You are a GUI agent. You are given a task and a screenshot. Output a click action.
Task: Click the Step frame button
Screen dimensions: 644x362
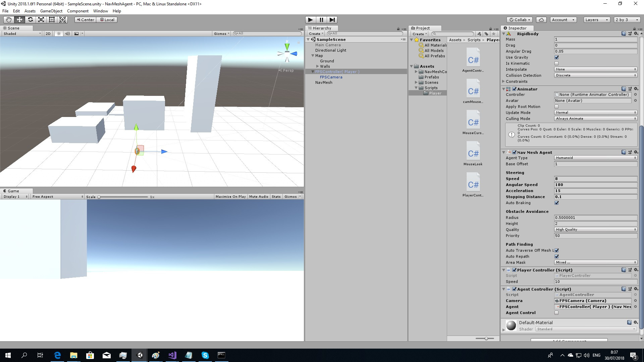tap(332, 20)
